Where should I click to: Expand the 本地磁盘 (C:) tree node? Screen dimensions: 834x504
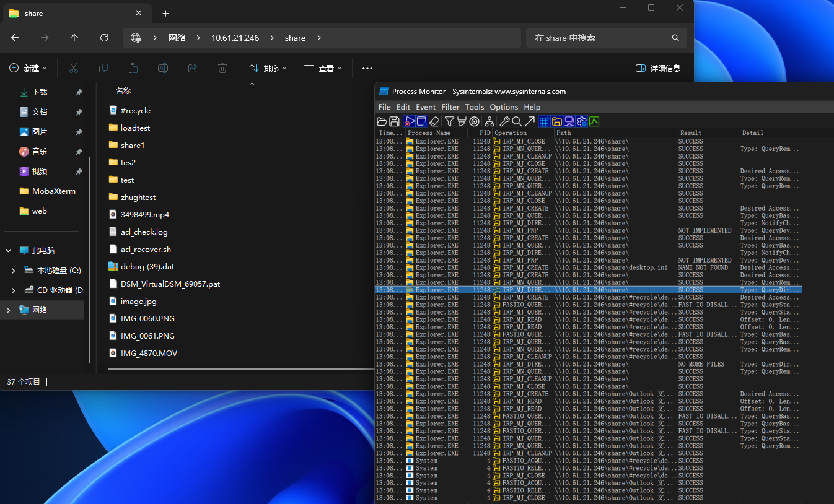14,271
